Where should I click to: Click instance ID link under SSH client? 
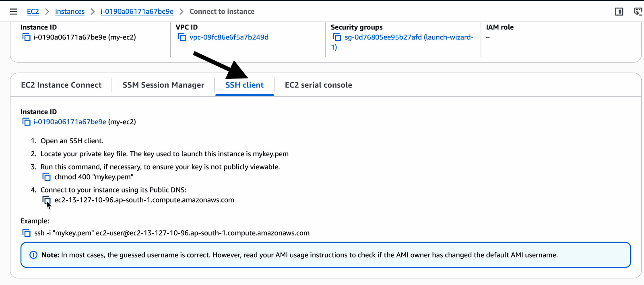pyautogui.click(x=70, y=122)
